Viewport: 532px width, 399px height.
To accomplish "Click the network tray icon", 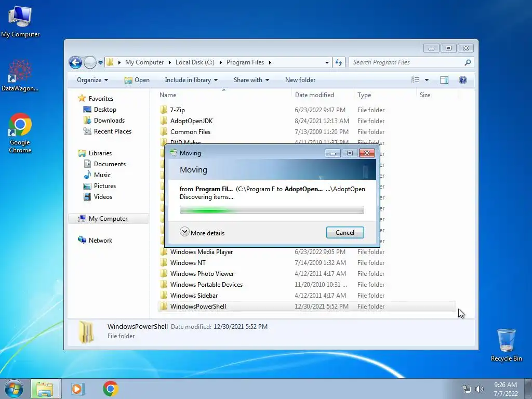I will click(467, 389).
